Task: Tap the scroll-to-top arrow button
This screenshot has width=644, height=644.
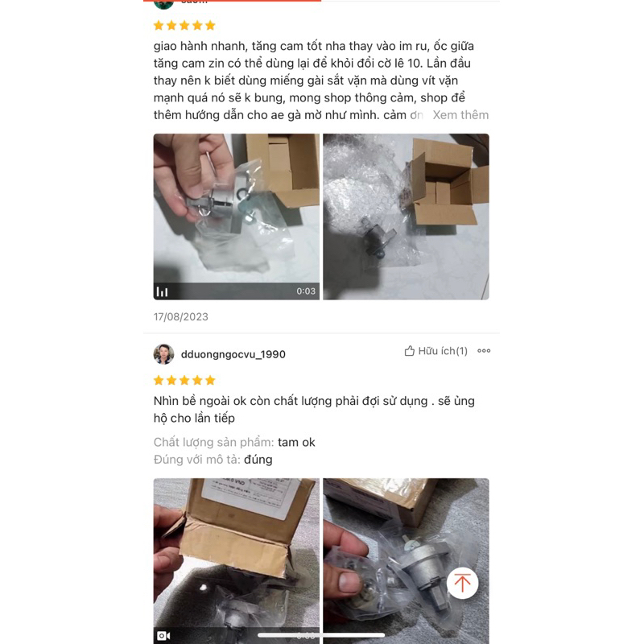Action: click(462, 583)
